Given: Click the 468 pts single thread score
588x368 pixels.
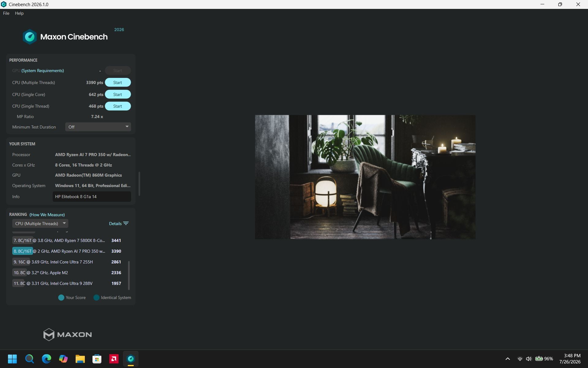Looking at the screenshot, I should [x=96, y=106].
